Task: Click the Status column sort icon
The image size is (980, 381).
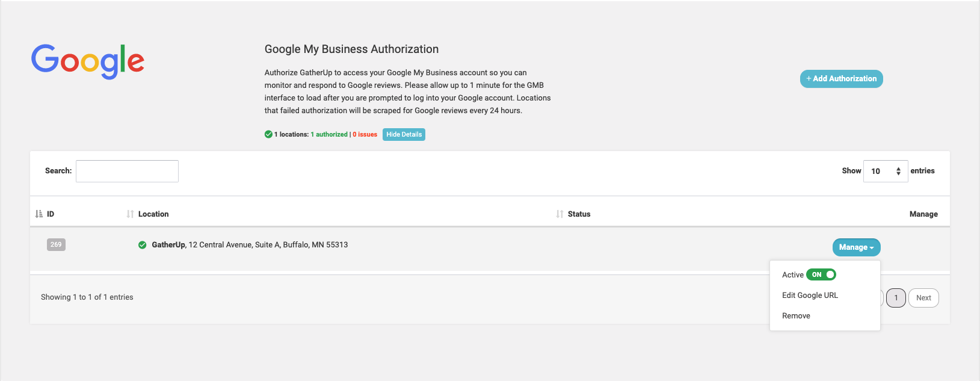Action: [x=559, y=214]
